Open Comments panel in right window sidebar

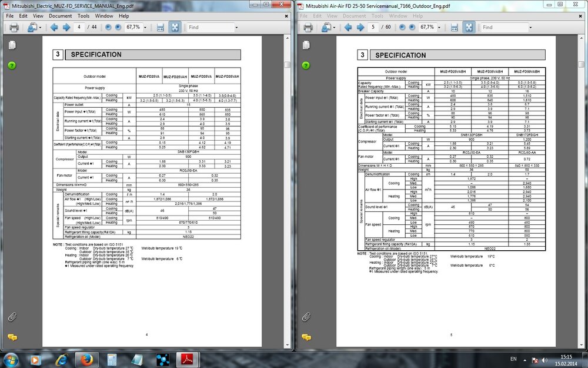(x=306, y=337)
